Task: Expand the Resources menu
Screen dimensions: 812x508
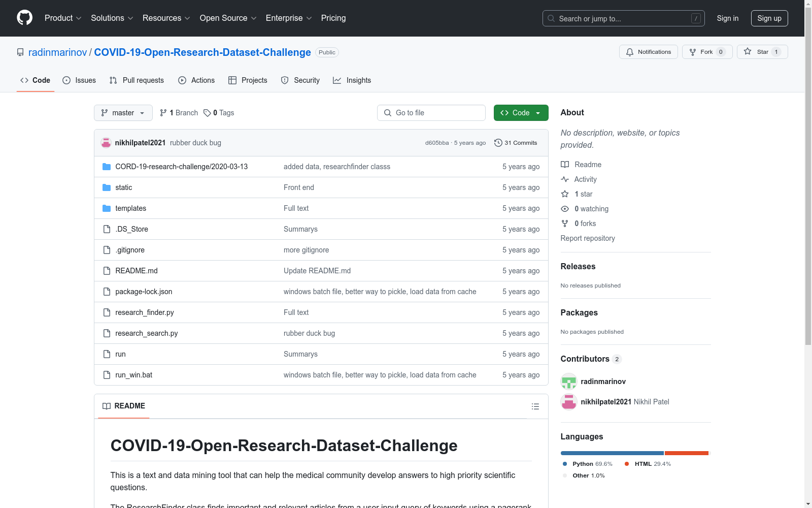Action: tap(166, 18)
